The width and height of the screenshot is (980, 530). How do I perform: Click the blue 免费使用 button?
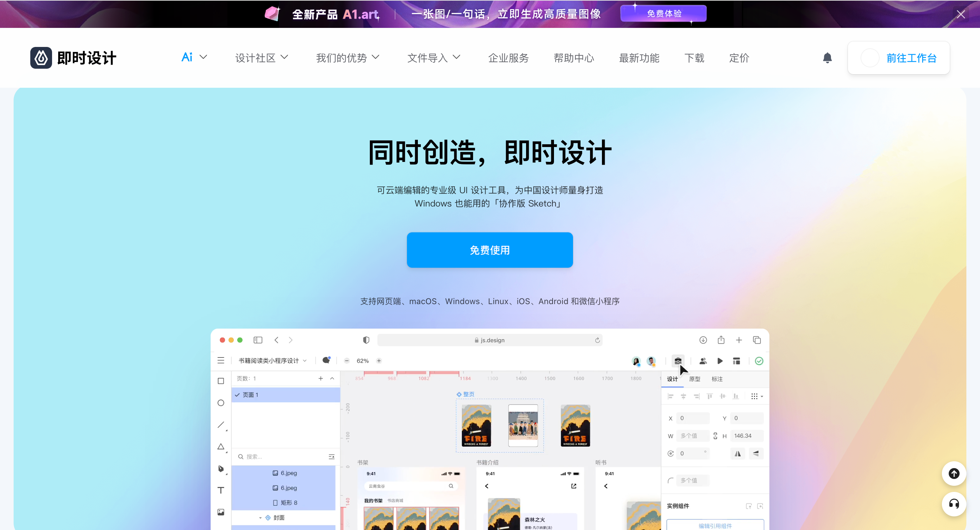point(490,250)
